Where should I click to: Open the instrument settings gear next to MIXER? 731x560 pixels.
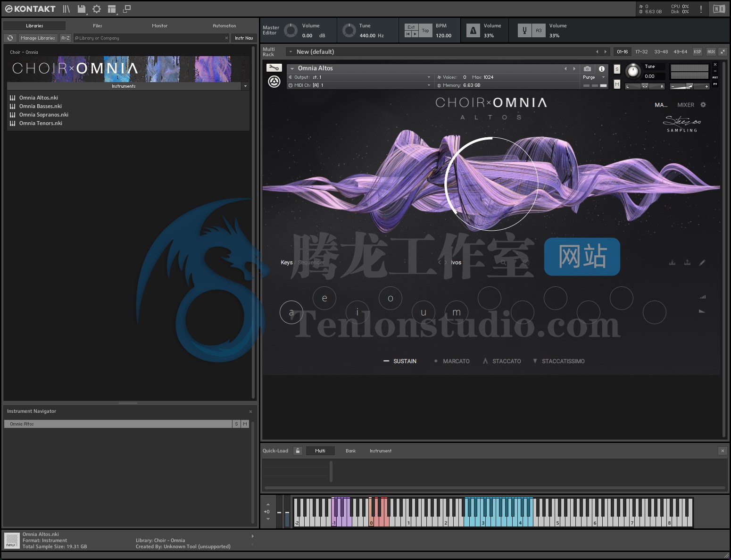point(703,105)
